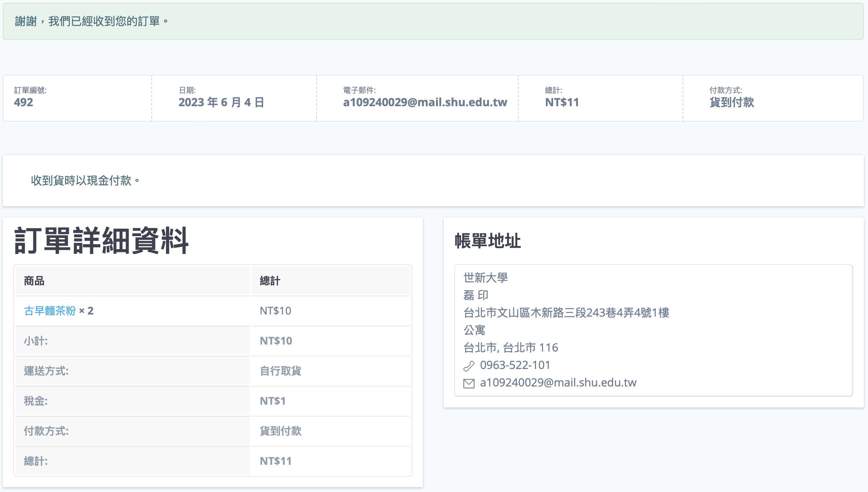Click the phone number 0963-522-101
The width and height of the screenshot is (868, 492).
515,365
